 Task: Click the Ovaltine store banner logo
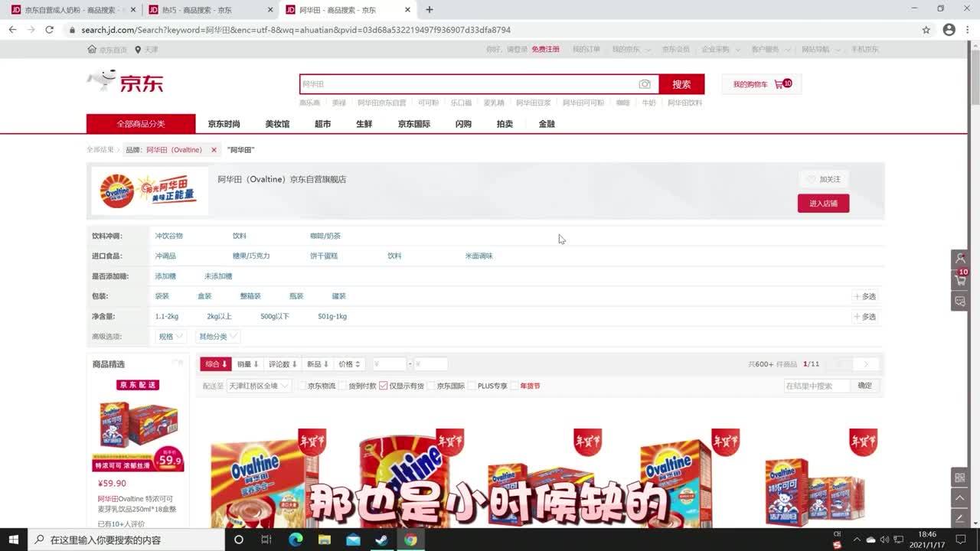(149, 191)
